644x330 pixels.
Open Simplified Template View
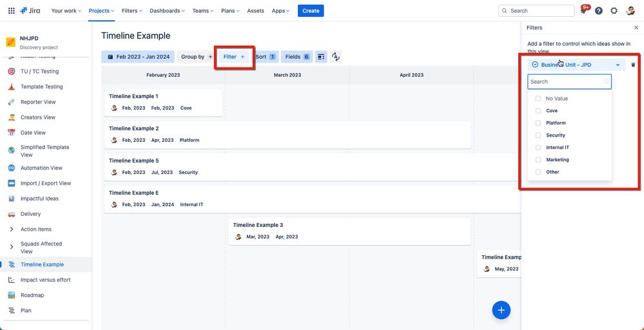coord(44,151)
